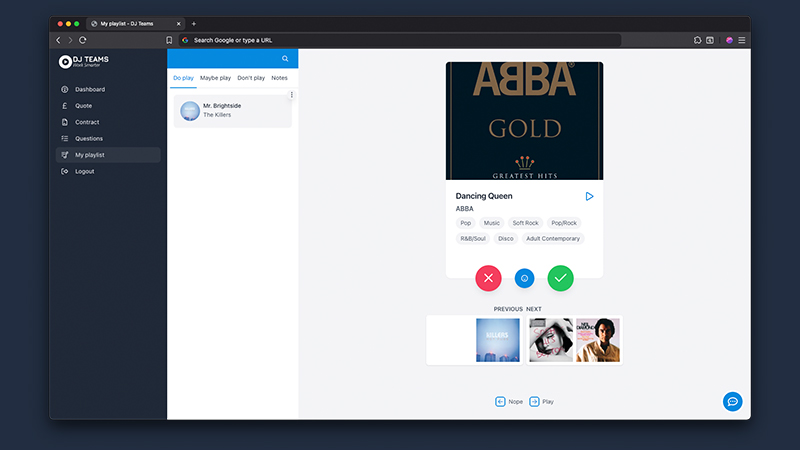The width and height of the screenshot is (800, 450).
Task: Click Logout in the sidebar
Action: pos(84,171)
